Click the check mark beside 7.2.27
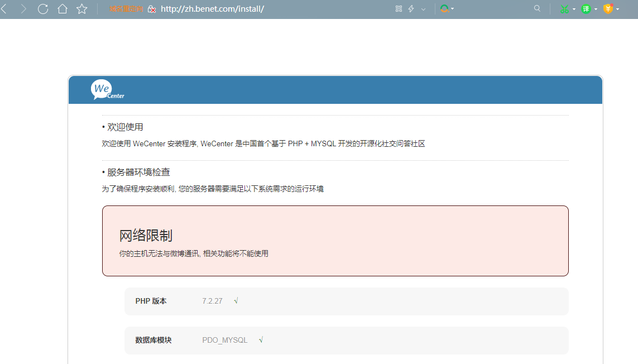 tap(236, 300)
